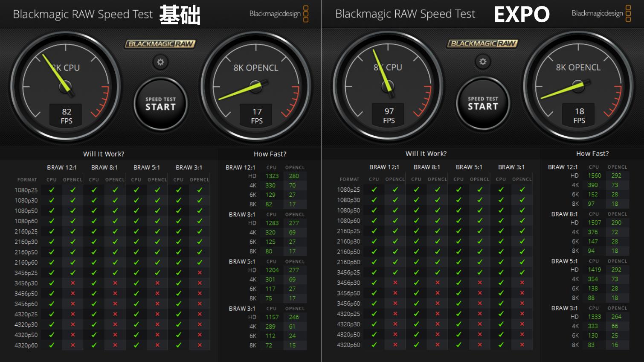Image resolution: width=644 pixels, height=362 pixels.
Task: In 基础 window, click 3456p25 BRAW 3:1 OPENCL cross
Action: 200,273
